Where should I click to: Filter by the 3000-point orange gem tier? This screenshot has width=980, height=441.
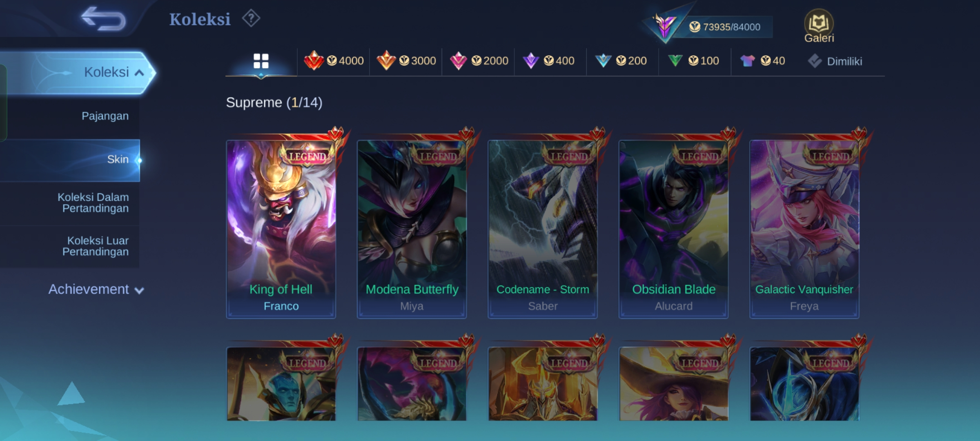(x=406, y=61)
